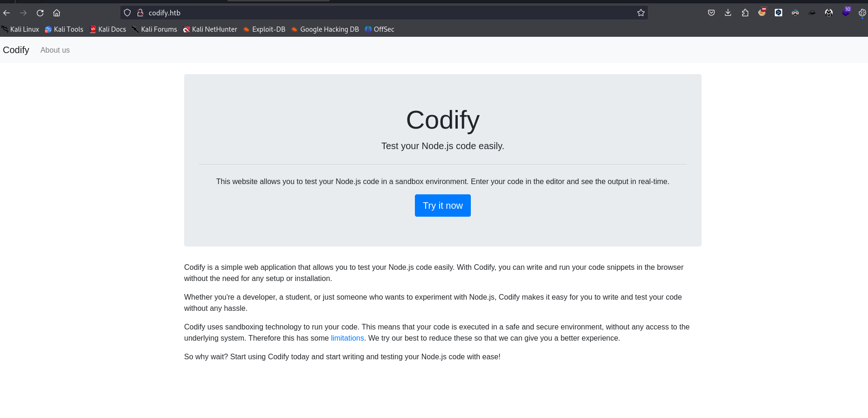
Task: Open the Kali Tools bookmark
Action: (x=64, y=29)
